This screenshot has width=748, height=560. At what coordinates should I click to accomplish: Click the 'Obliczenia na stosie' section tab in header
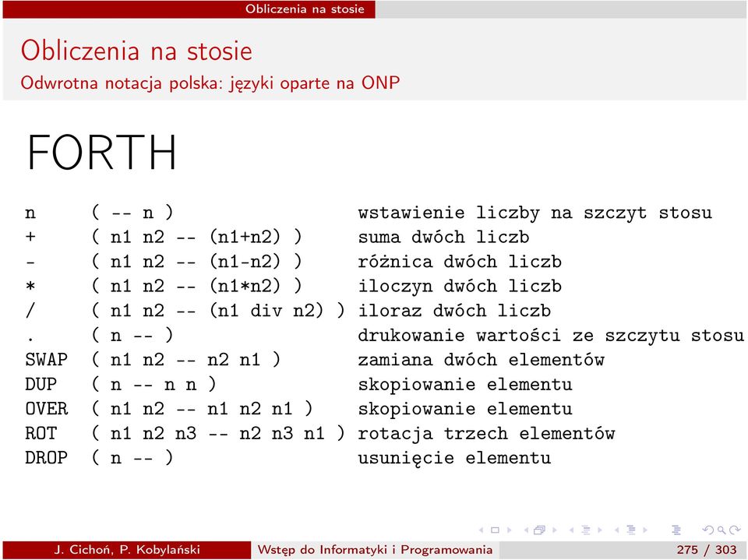pyautogui.click(x=305, y=9)
